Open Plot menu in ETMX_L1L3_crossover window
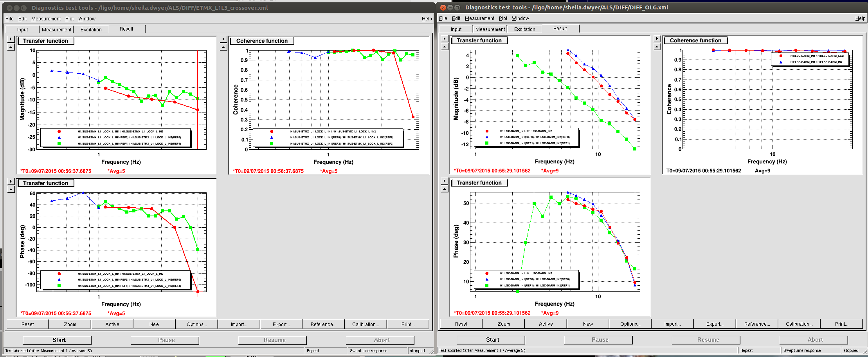The image size is (868, 357). (x=69, y=18)
